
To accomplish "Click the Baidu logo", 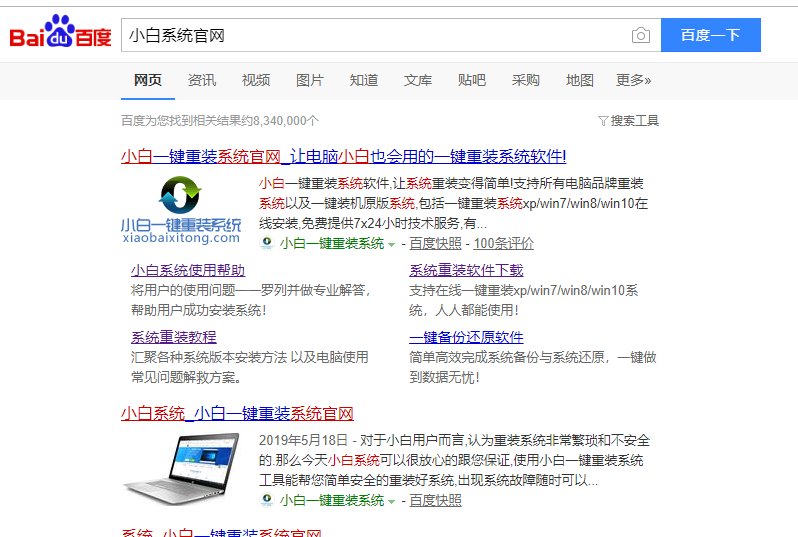I will coord(60,32).
